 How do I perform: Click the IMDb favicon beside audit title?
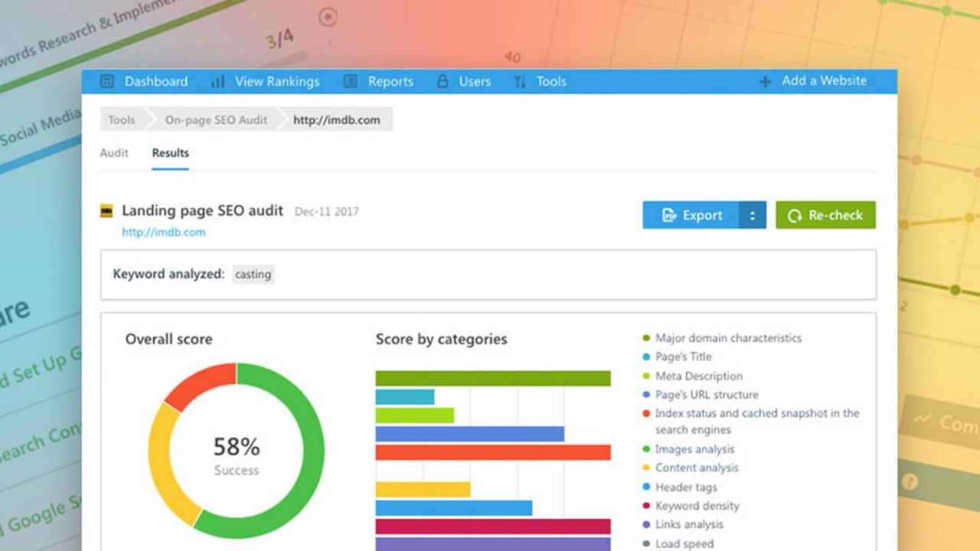(106, 211)
